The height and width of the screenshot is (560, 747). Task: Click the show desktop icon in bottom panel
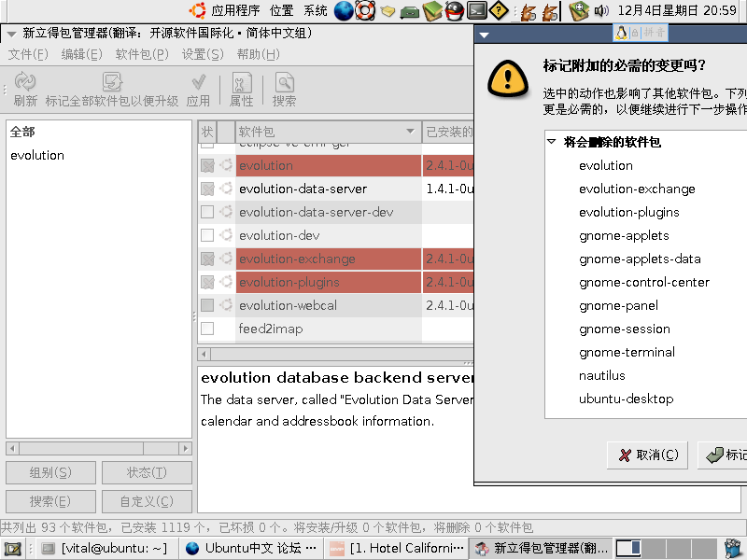point(12,549)
